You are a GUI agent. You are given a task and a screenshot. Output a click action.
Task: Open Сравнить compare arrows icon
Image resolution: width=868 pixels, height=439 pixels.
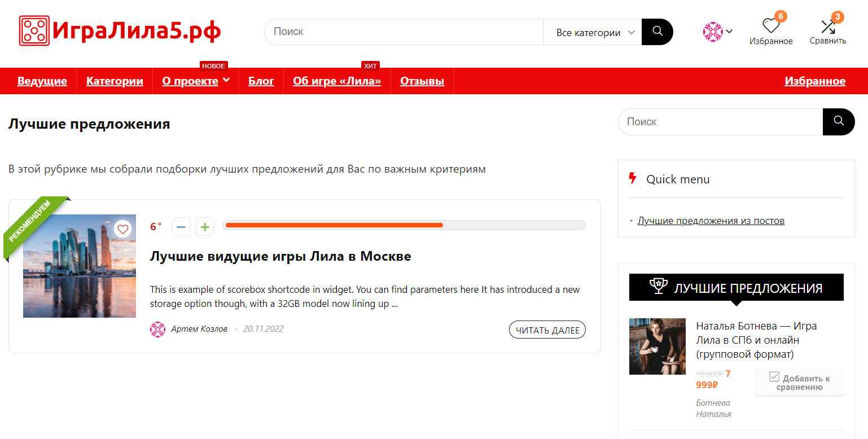tap(828, 26)
